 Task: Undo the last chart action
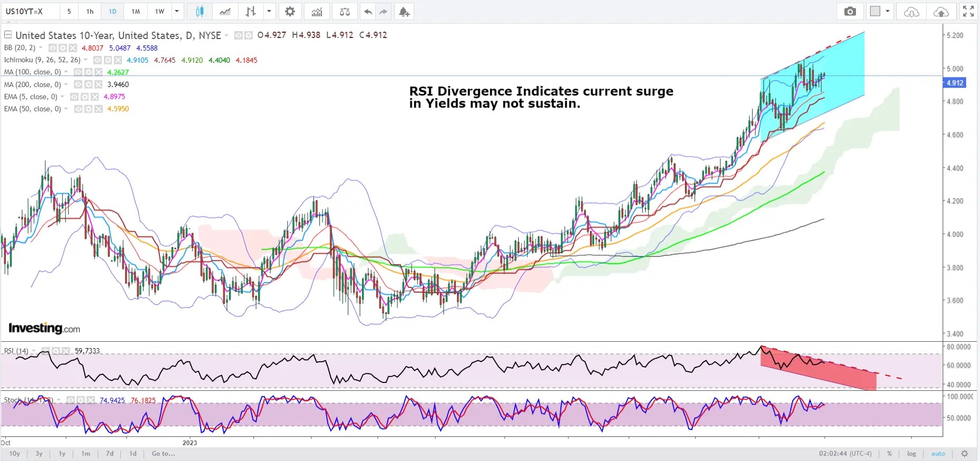[x=368, y=12]
